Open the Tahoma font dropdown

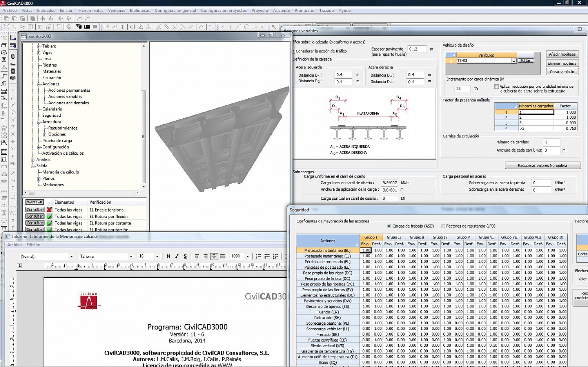pyautogui.click(x=131, y=257)
